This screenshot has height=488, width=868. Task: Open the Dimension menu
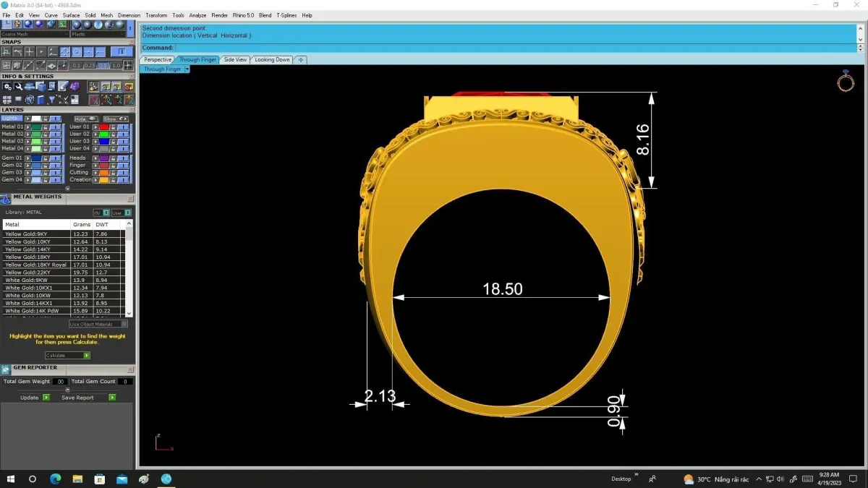click(x=129, y=15)
